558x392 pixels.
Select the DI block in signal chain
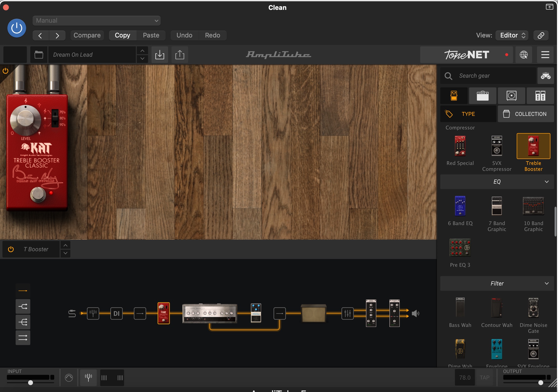tap(116, 313)
